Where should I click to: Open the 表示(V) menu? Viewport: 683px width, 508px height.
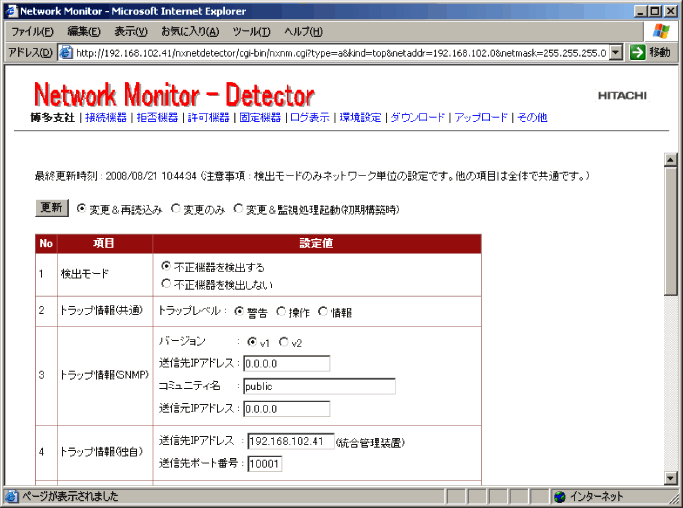131,31
